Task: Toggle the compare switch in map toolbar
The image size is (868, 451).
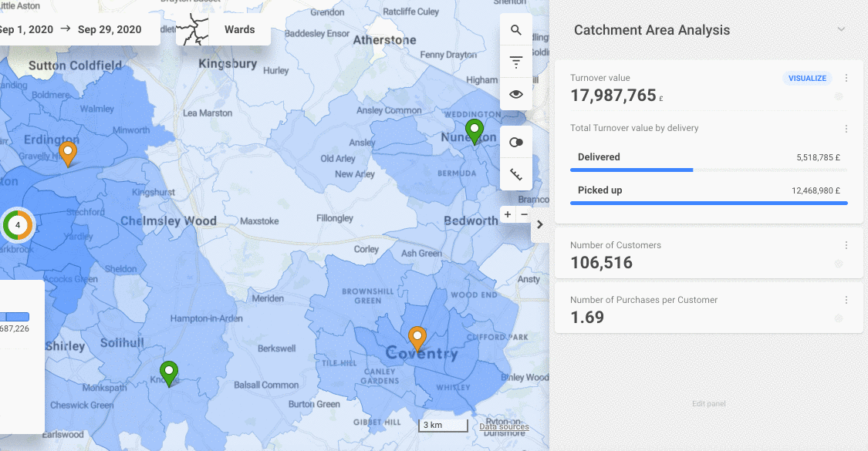Action: tap(516, 143)
